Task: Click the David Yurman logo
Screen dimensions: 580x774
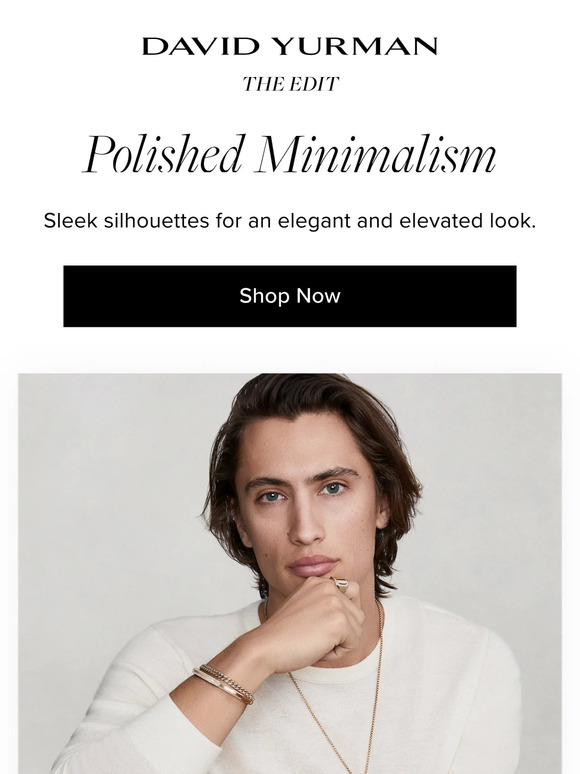Action: coord(290,46)
